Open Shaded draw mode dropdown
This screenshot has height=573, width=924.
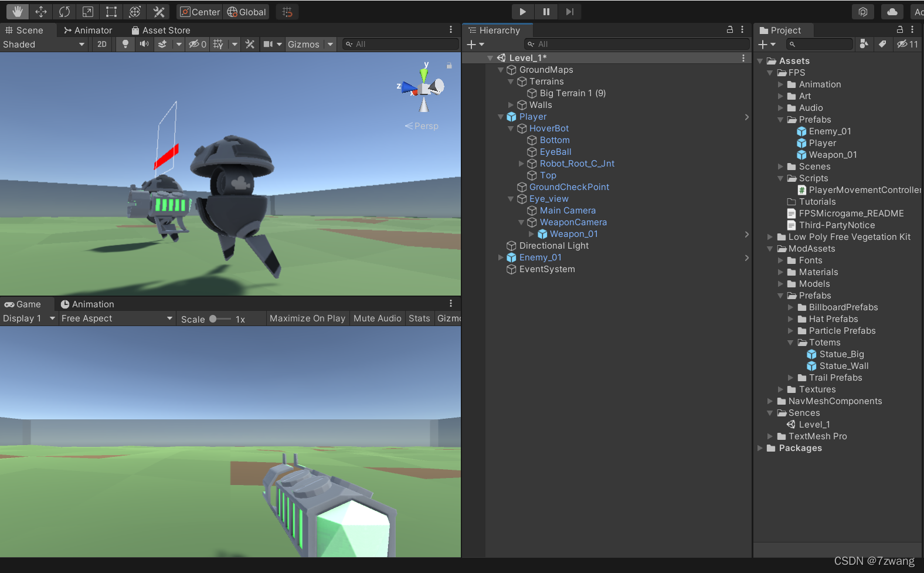[x=45, y=44]
